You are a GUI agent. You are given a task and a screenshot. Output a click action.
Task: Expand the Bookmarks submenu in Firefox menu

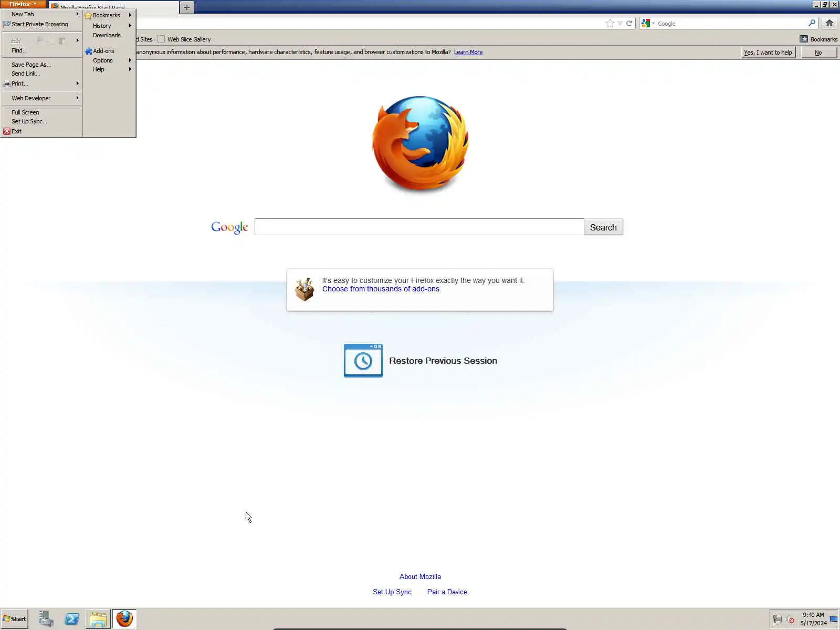[x=109, y=15]
